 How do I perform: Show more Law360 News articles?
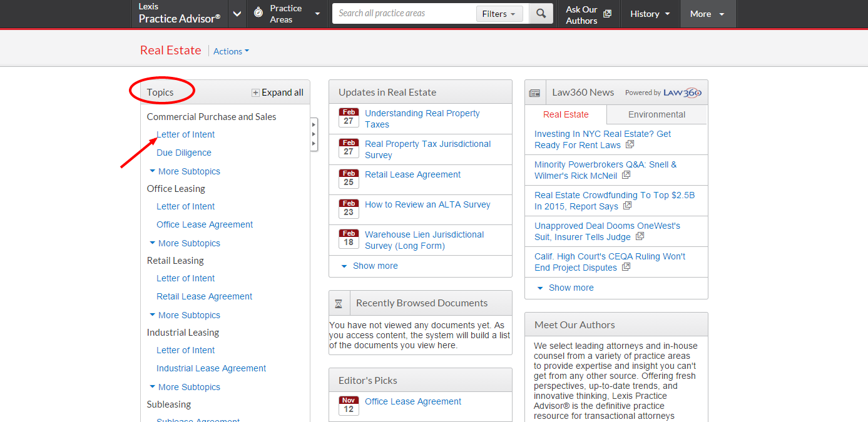pos(565,288)
